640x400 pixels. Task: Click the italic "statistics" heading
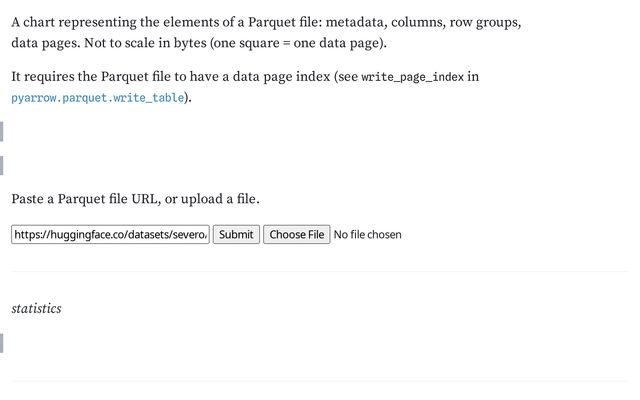(x=36, y=309)
